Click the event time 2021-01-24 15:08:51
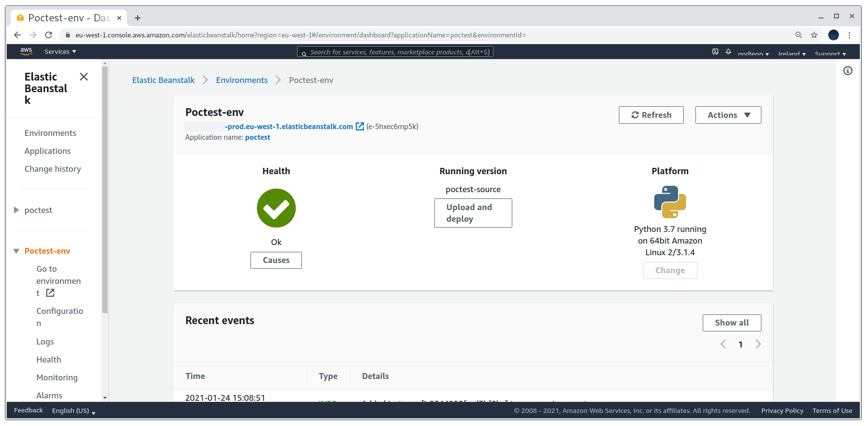Image resolution: width=868 pixels, height=426 pixels. coord(225,397)
